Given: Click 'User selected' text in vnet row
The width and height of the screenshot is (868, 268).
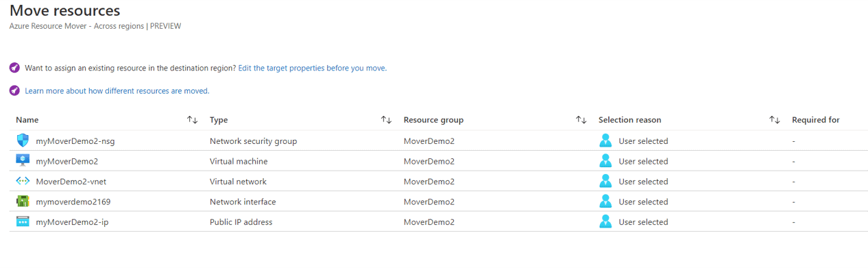Looking at the screenshot, I should [x=643, y=182].
